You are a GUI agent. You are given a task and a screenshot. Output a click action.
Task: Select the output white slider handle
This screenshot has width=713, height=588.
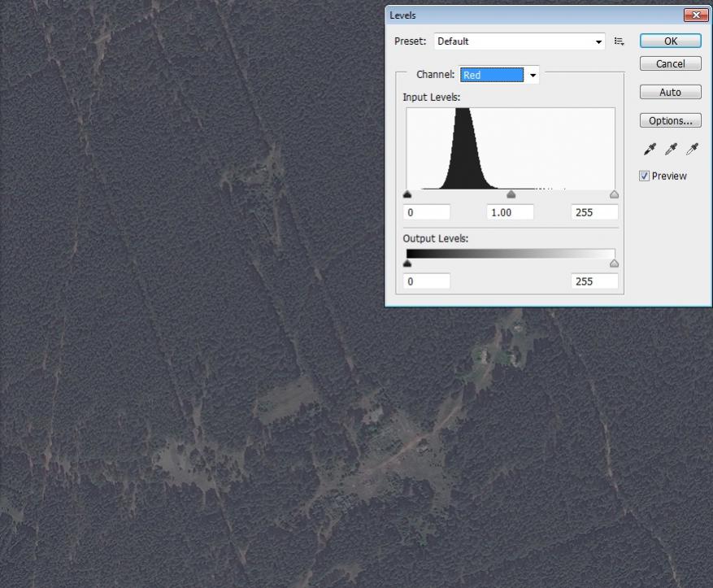click(614, 264)
